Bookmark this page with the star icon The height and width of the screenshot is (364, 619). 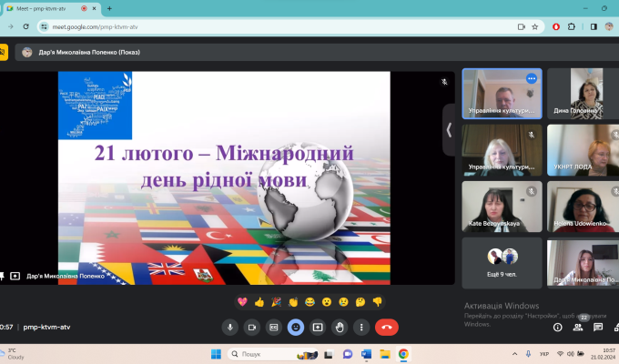click(538, 27)
